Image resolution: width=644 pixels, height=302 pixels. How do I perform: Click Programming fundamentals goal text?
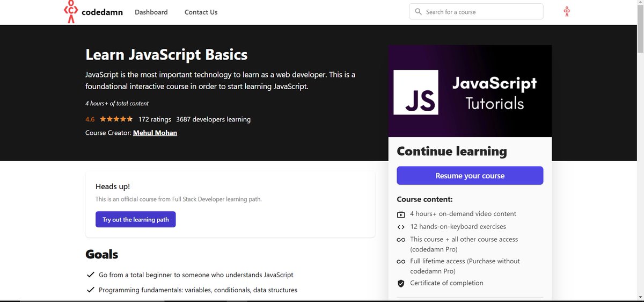[x=198, y=290]
